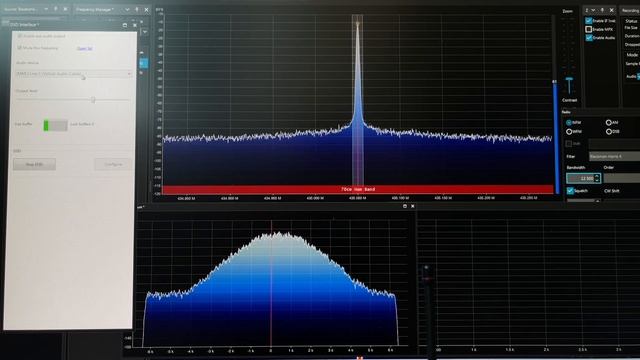Screen dimensions: 640x360
Task: Select the Source panel tab
Action: click(20, 9)
